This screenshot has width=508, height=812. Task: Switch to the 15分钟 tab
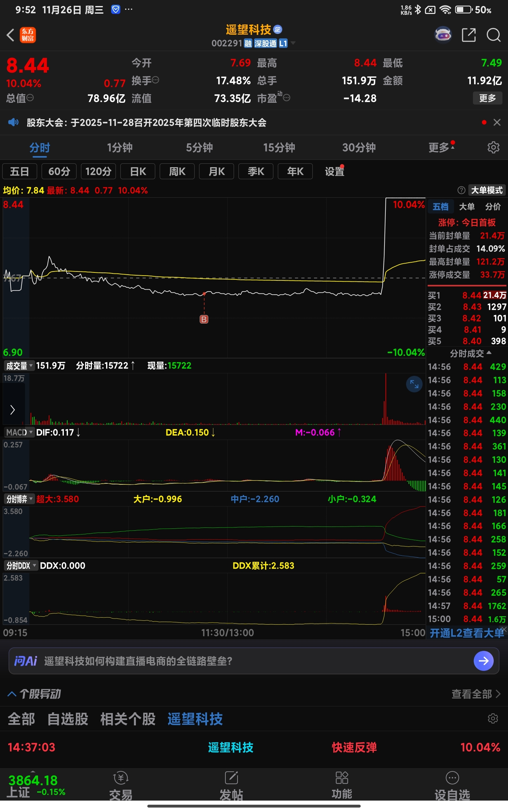point(279,147)
